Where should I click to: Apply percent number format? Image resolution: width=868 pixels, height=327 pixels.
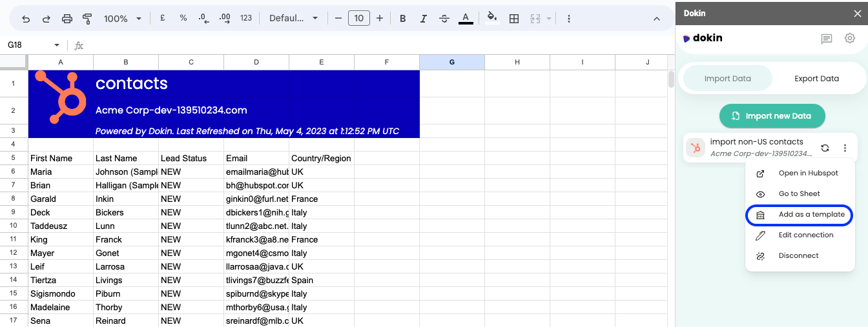[x=183, y=18]
